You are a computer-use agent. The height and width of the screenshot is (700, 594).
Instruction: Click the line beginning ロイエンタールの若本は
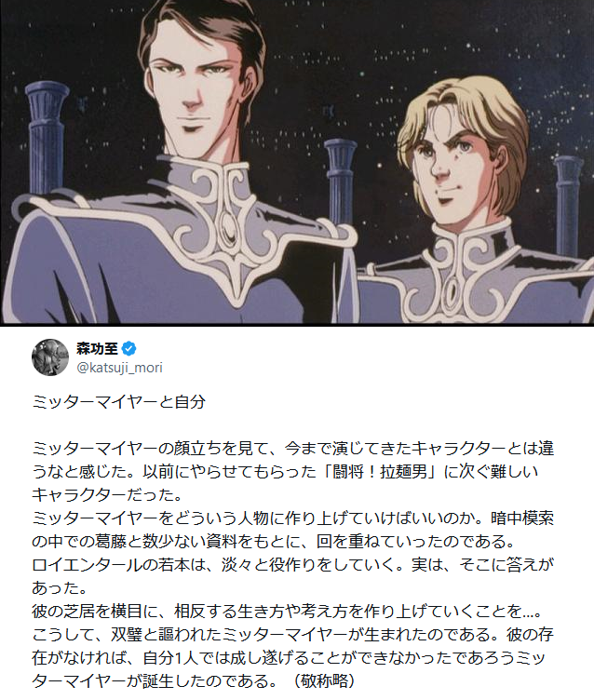[x=292, y=564]
